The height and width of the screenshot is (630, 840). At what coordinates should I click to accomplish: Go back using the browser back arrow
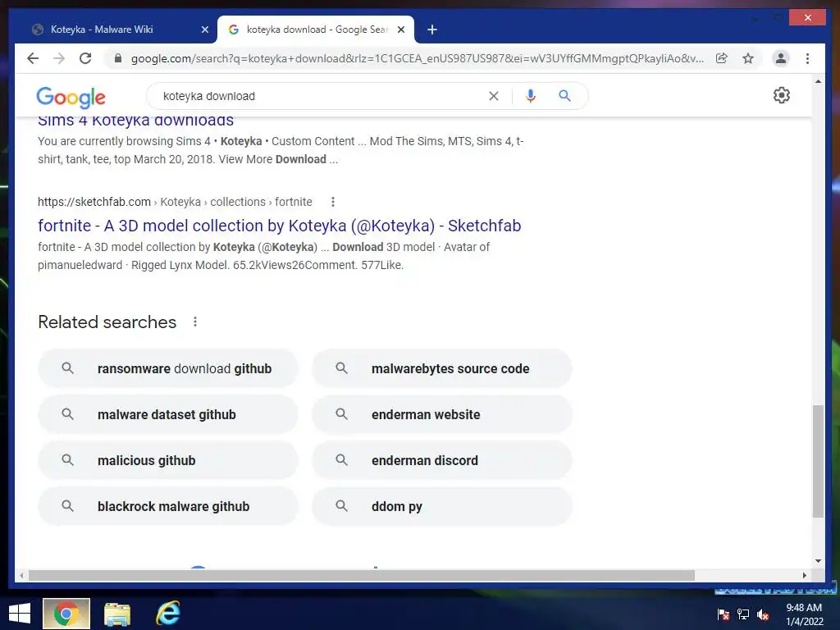[x=33, y=58]
